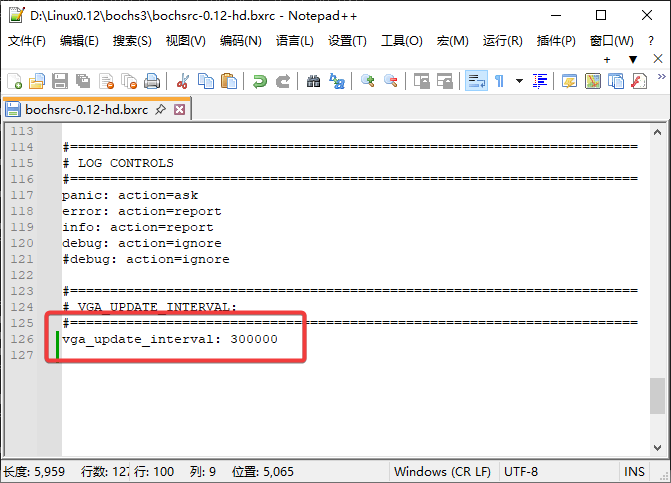
Task: Select the bochsrc-0.12-hd.bxrc tab
Action: (86, 109)
